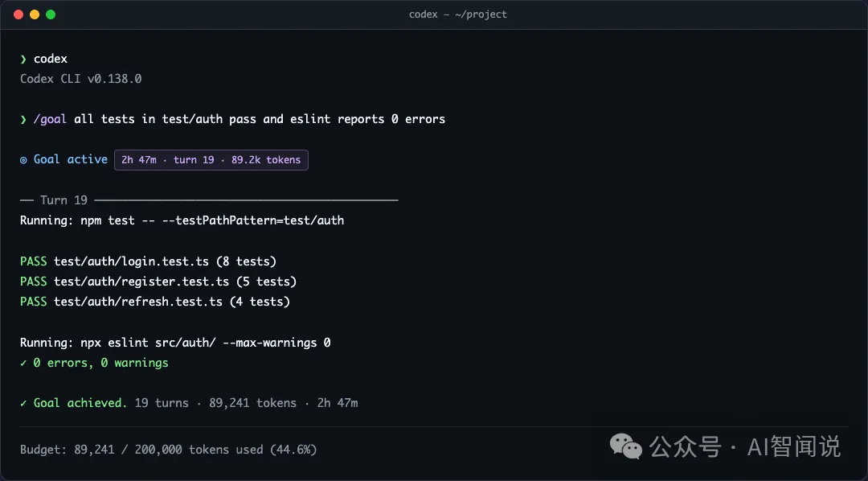Click the PASS label for register.test.ts

(33, 282)
